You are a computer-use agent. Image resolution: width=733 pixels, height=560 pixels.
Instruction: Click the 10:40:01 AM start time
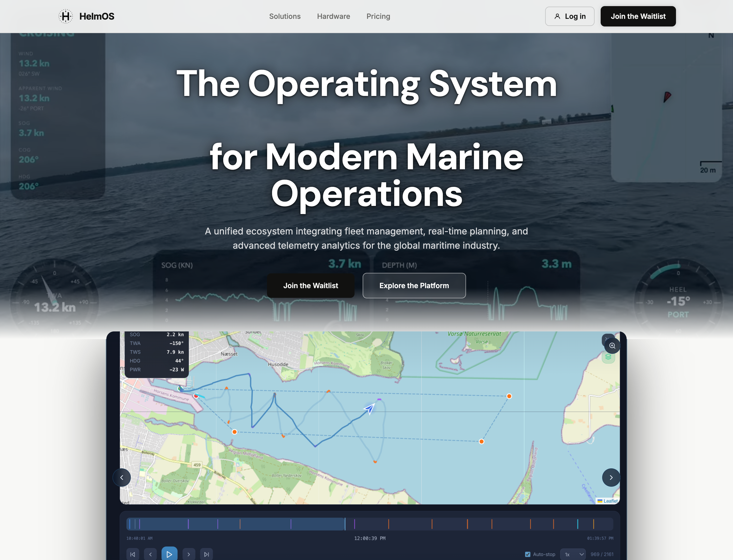click(139, 538)
